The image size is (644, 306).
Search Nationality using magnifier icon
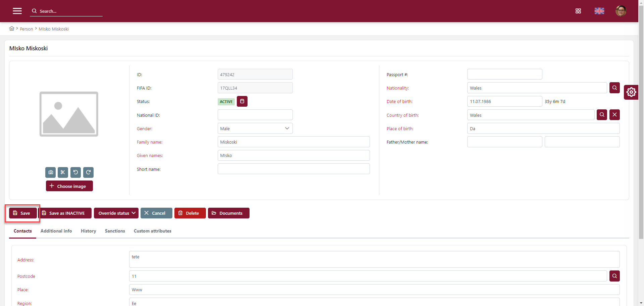[614, 88]
